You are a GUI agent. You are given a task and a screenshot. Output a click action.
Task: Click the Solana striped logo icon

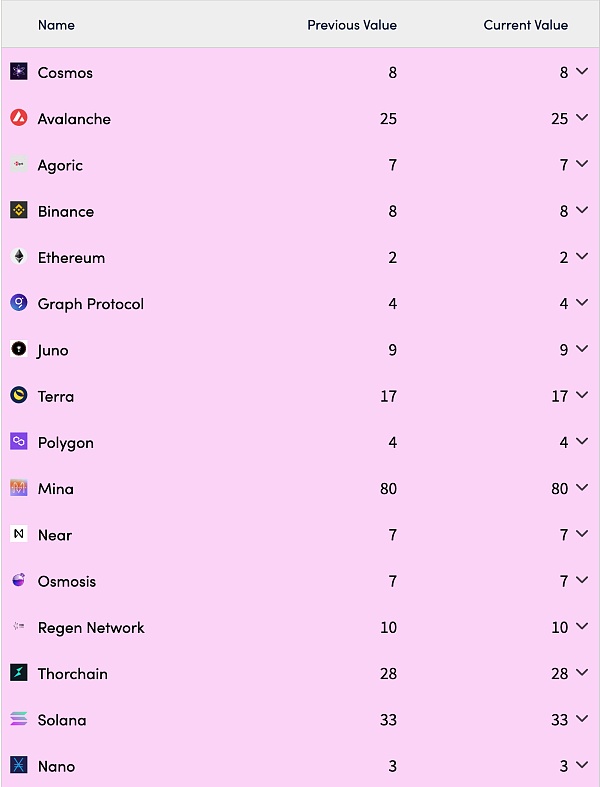pyautogui.click(x=19, y=719)
